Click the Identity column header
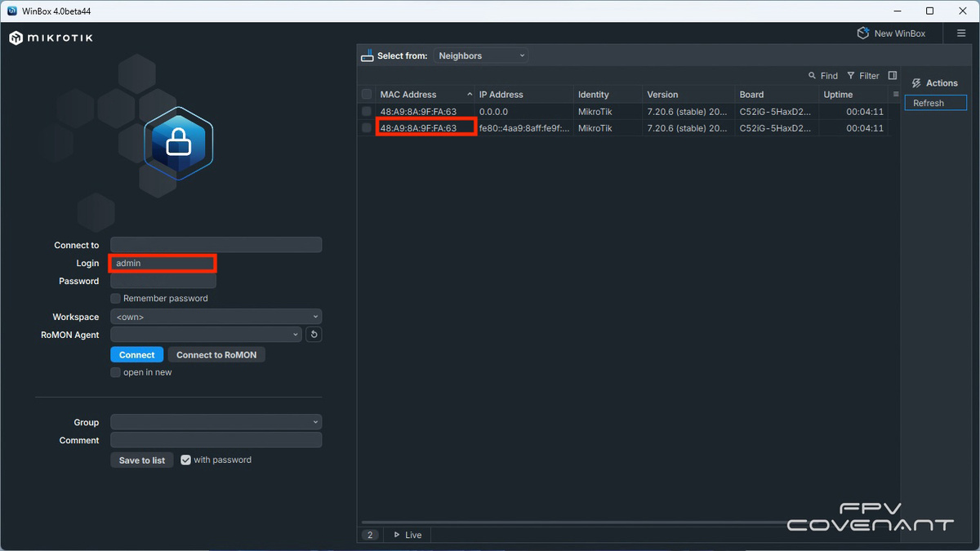The image size is (980, 551). tap(608, 95)
